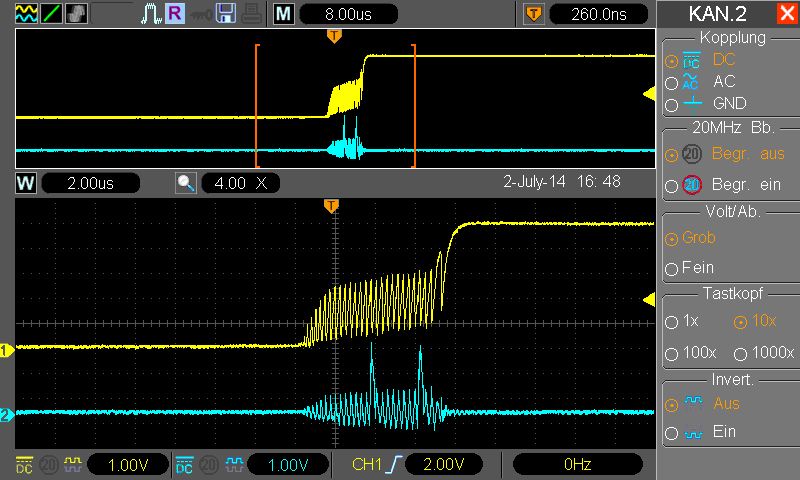Click the 8.00us main timebase value

(x=348, y=14)
